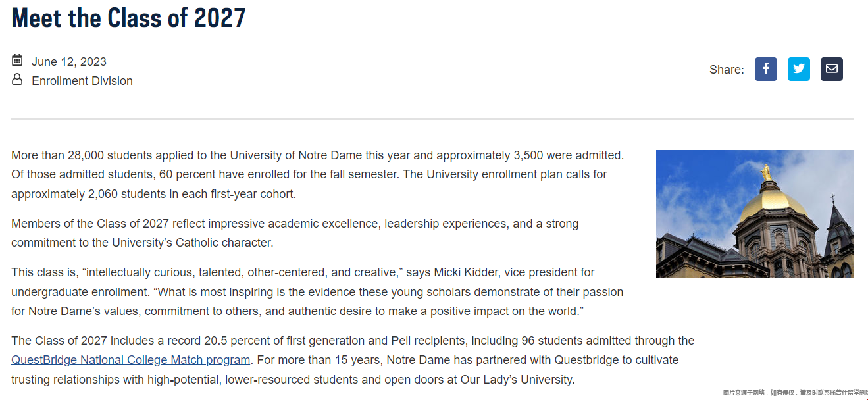Click the paragraph starting "Members of the Class"

295,233
